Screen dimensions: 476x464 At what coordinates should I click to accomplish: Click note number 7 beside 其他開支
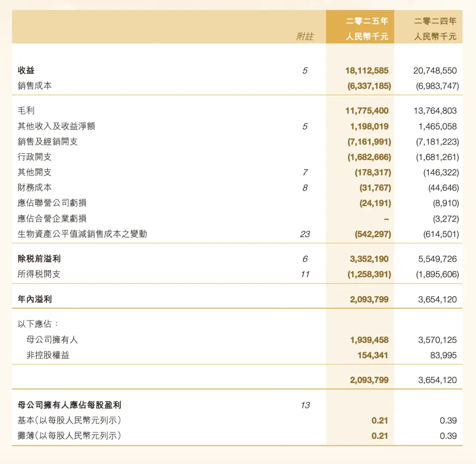[x=305, y=172]
